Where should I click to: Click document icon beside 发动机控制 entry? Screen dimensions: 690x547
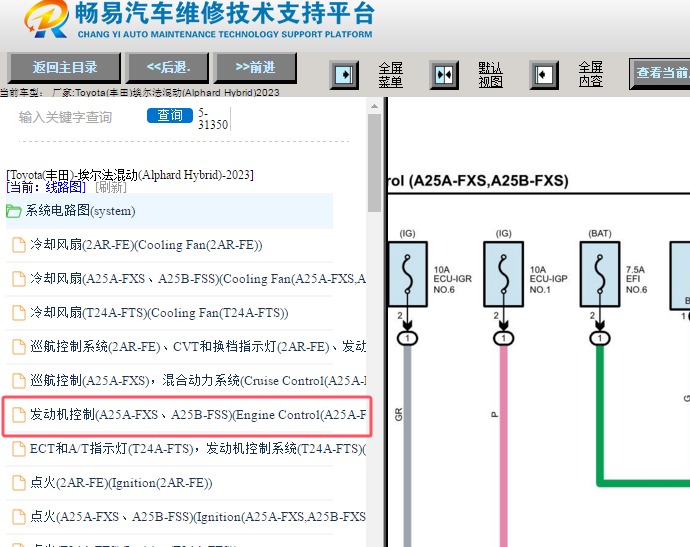point(18,415)
